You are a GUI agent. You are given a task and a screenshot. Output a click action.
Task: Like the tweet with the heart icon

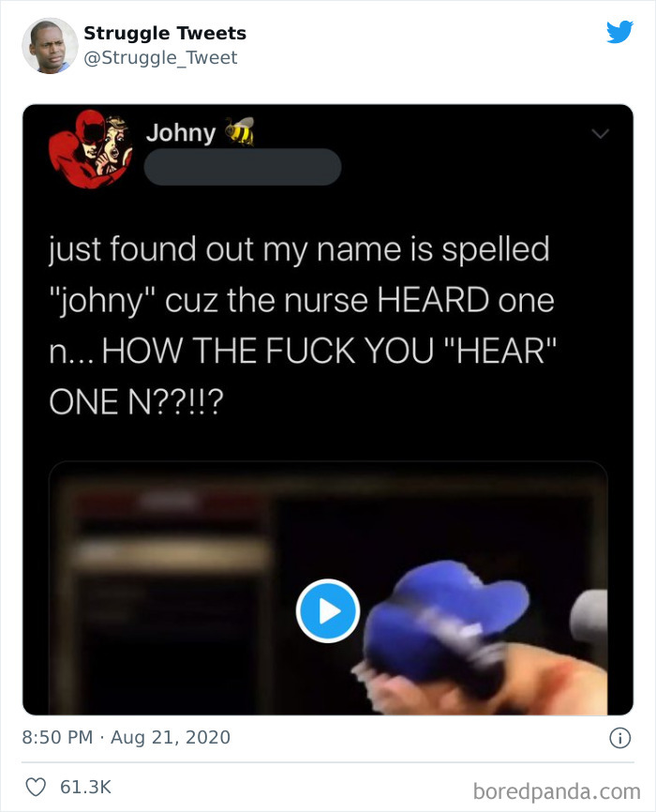(x=36, y=787)
